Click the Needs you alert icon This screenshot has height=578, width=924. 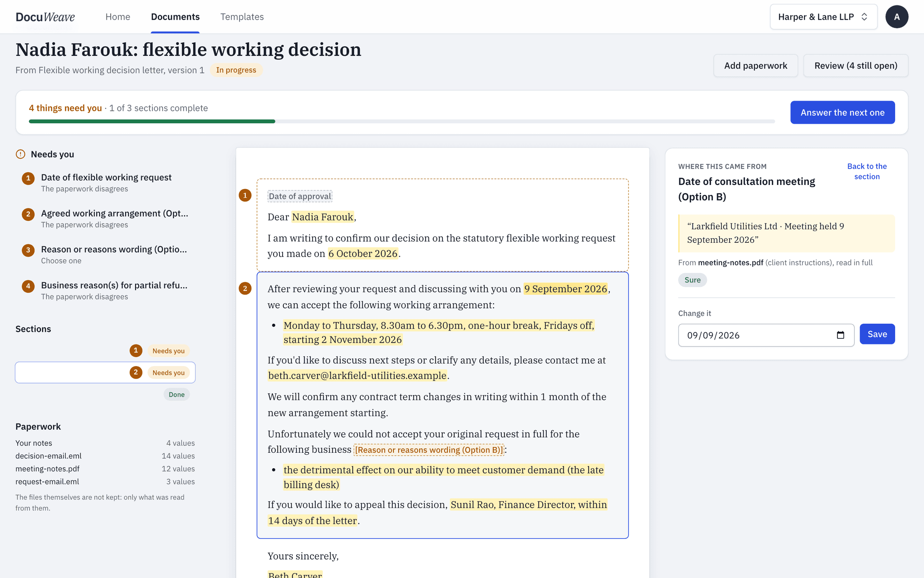20,154
